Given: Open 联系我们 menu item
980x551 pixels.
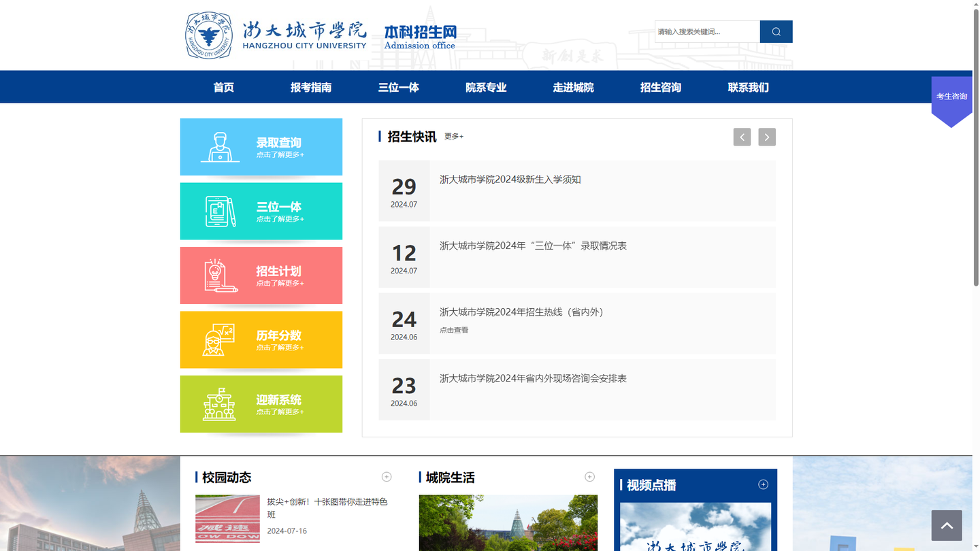Looking at the screenshot, I should coord(748,87).
